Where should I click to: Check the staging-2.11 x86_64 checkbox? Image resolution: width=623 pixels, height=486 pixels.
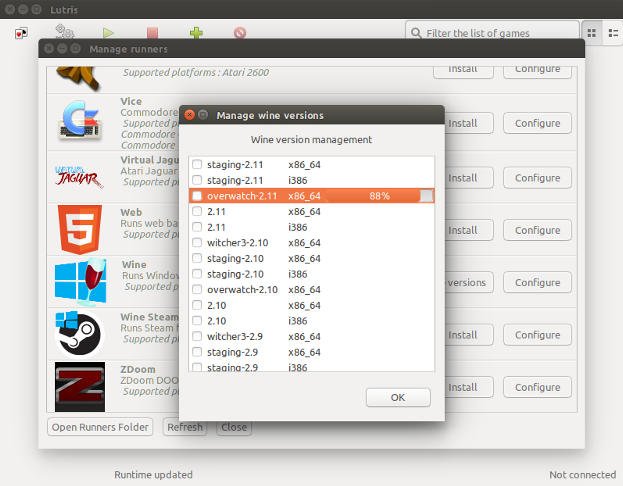pyautogui.click(x=197, y=164)
